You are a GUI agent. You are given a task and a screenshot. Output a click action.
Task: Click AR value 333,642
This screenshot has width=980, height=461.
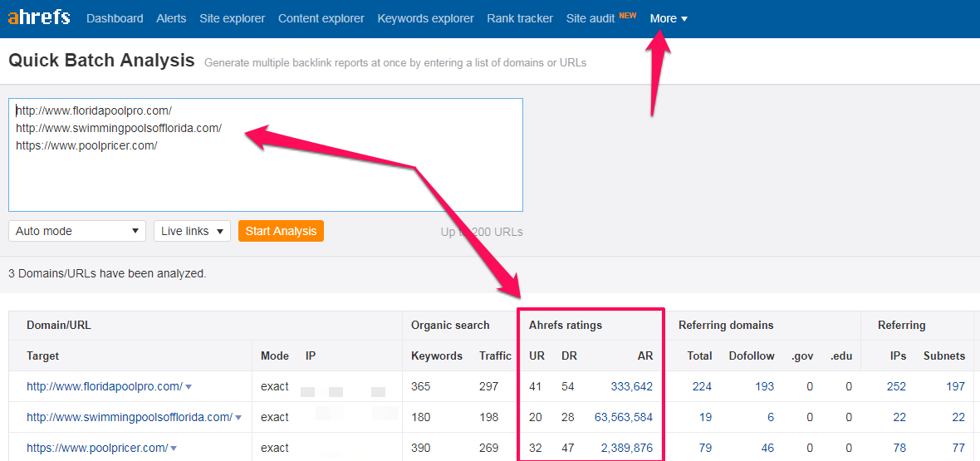(x=631, y=386)
